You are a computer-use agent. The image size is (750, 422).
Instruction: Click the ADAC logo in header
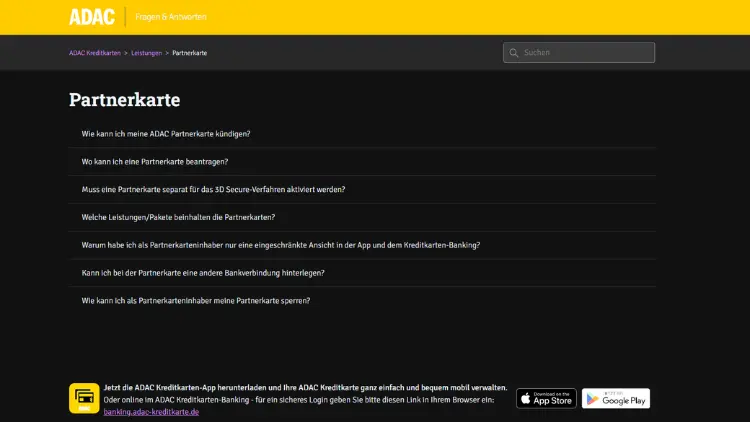coord(92,17)
